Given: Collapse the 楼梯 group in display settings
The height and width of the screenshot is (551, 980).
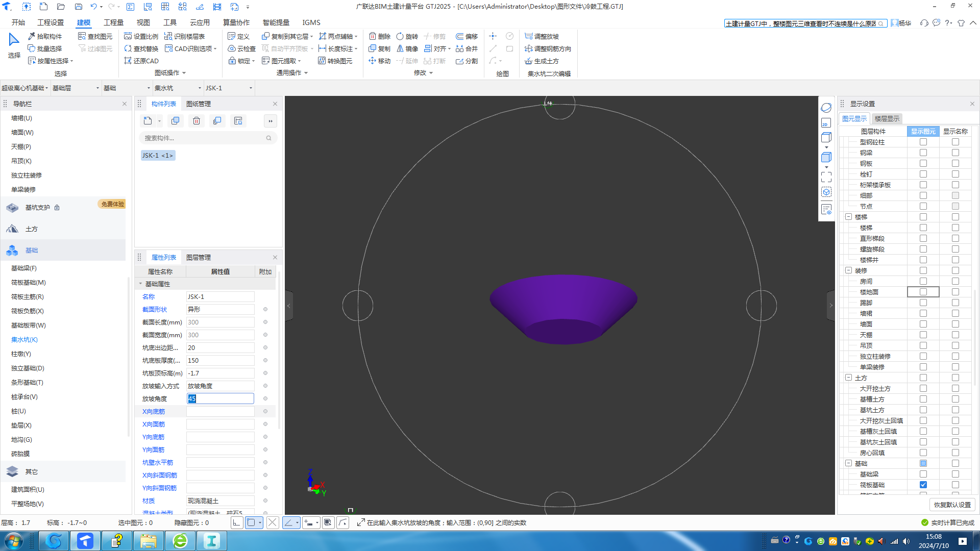Looking at the screenshot, I should 849,217.
